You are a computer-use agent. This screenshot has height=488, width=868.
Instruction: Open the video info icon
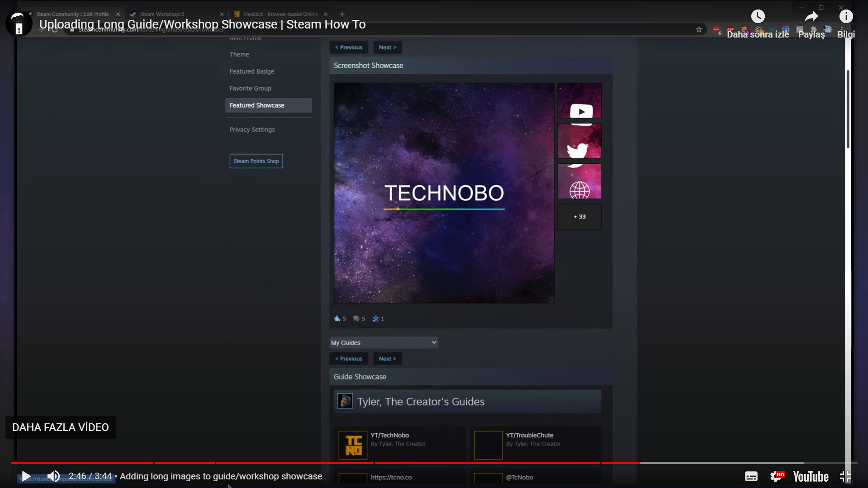click(846, 17)
